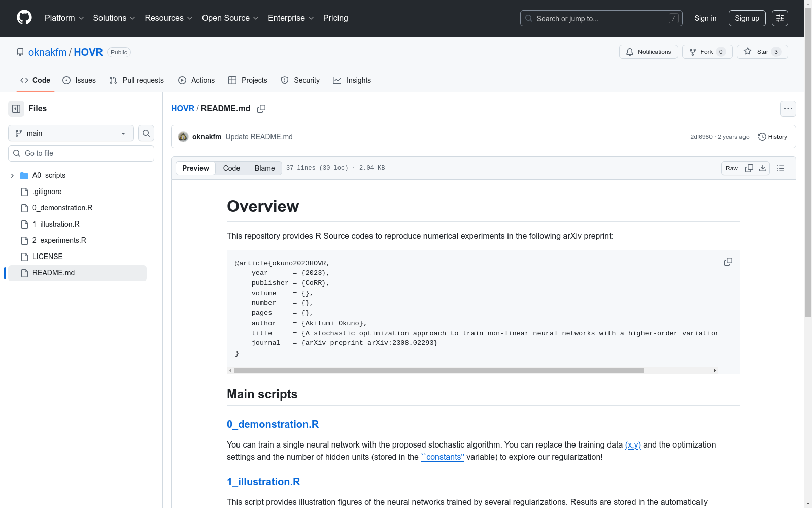The image size is (812, 508).
Task: Open the 0_demonstration.R heading link
Action: [x=273, y=424]
